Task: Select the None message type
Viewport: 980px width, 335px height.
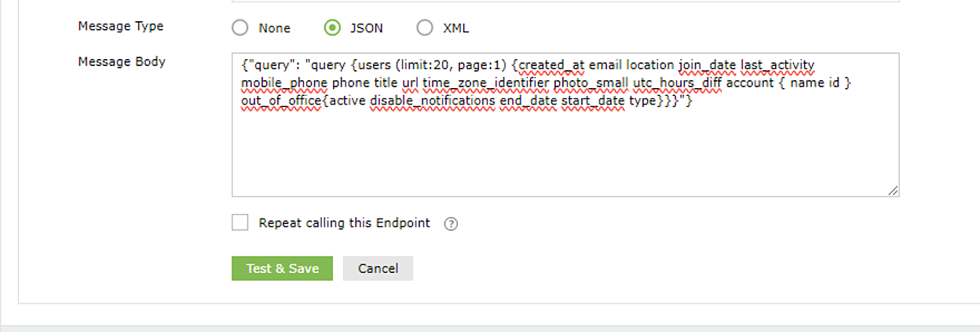Action: coord(240,28)
